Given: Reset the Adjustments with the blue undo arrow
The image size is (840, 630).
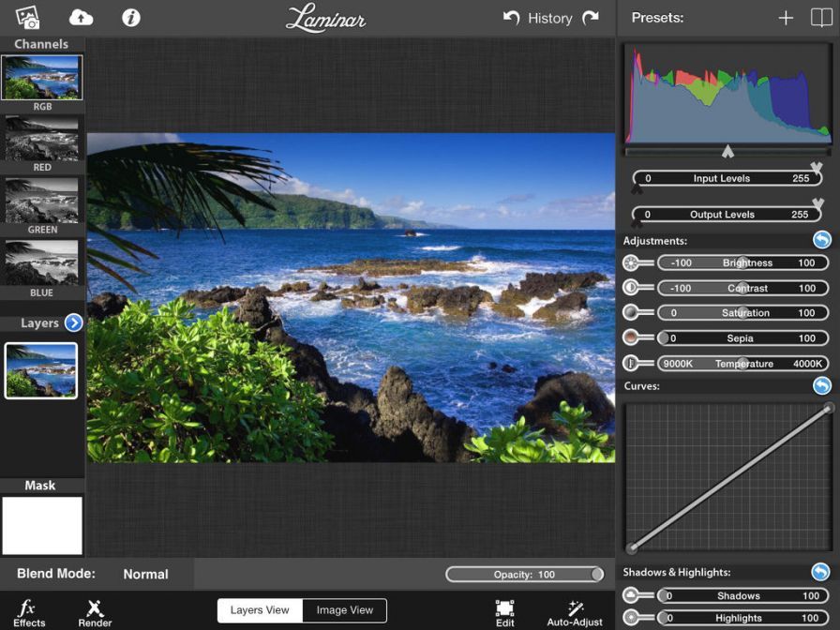Looking at the screenshot, I should (x=824, y=238).
